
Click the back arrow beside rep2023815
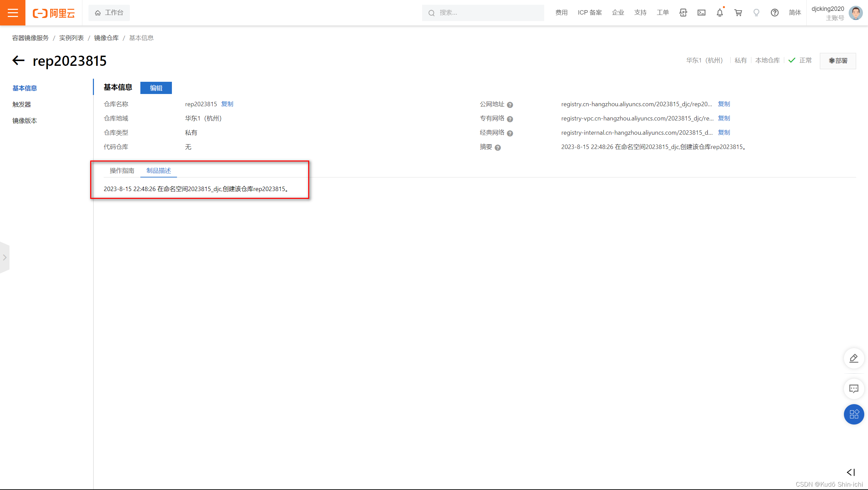point(19,61)
